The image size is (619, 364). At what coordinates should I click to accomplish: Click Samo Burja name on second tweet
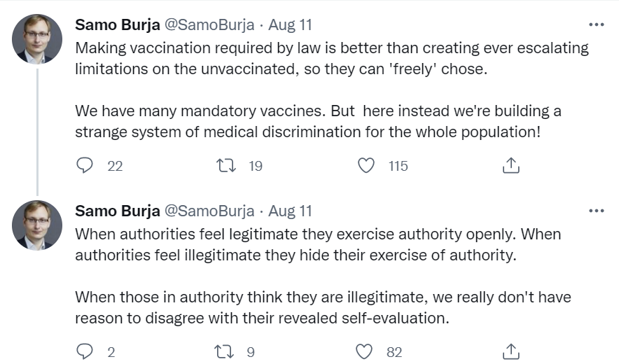[118, 211]
